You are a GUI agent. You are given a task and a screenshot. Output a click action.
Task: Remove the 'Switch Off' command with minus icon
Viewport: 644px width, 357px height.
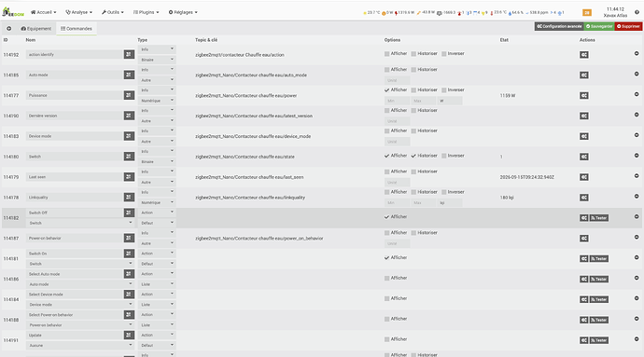637,216
